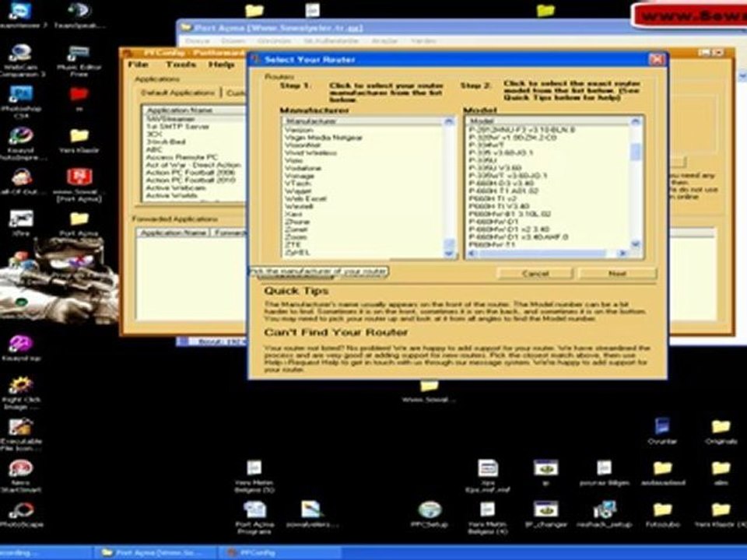The height and width of the screenshot is (560, 747).
Task: Click Next in Select Your Router dialog
Action: tap(617, 273)
